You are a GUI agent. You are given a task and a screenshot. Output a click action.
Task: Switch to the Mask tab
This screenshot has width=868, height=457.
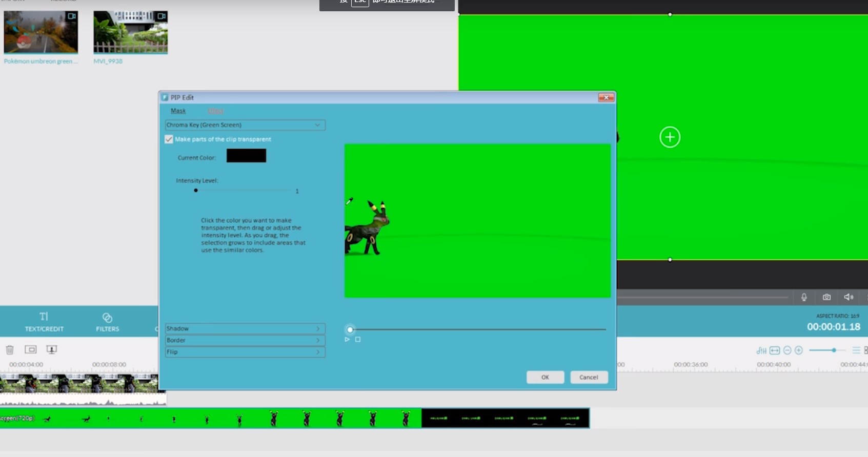178,111
